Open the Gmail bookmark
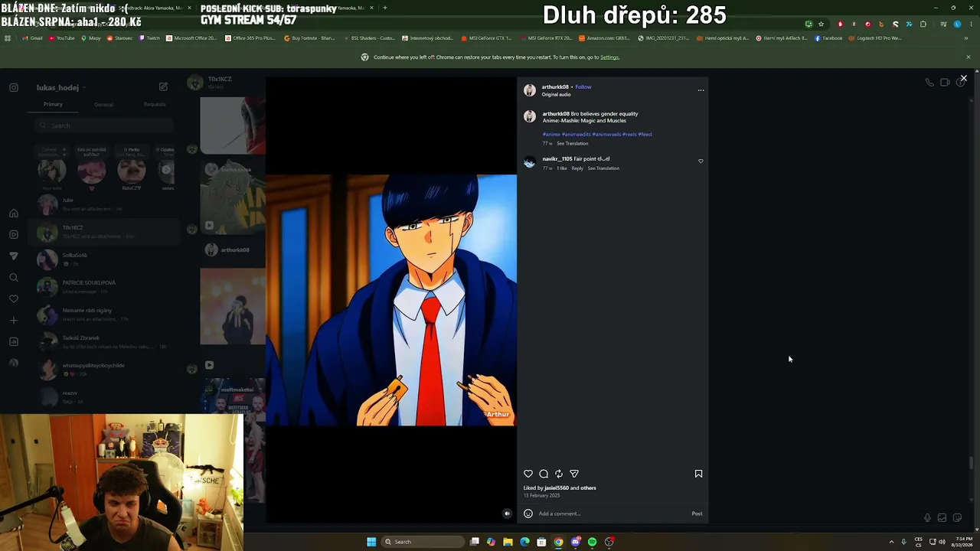The width and height of the screenshot is (980, 551). [x=33, y=38]
